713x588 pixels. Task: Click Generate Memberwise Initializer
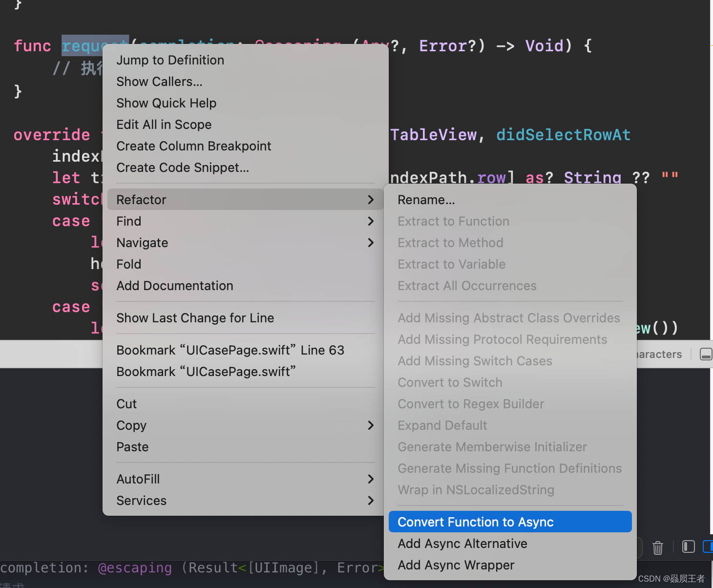pyautogui.click(x=510, y=447)
